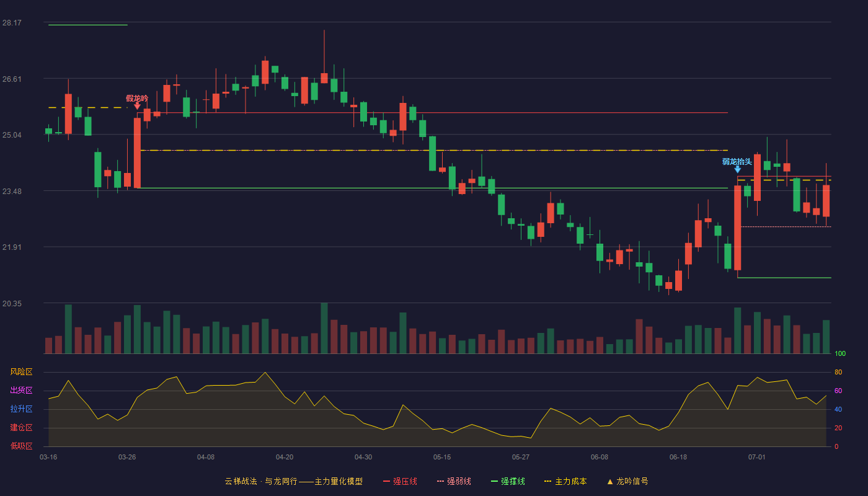Select the 低吸区 zone label
868x496 pixels.
(21, 446)
